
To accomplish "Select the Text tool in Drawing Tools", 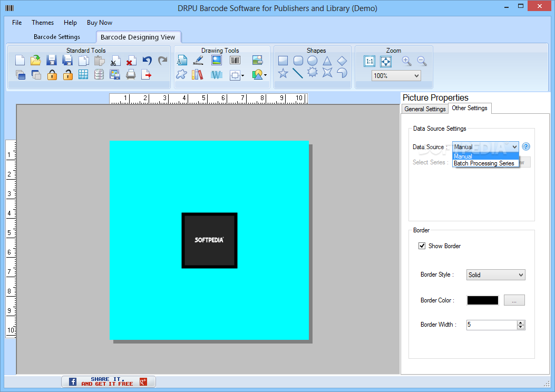I will click(x=182, y=60).
